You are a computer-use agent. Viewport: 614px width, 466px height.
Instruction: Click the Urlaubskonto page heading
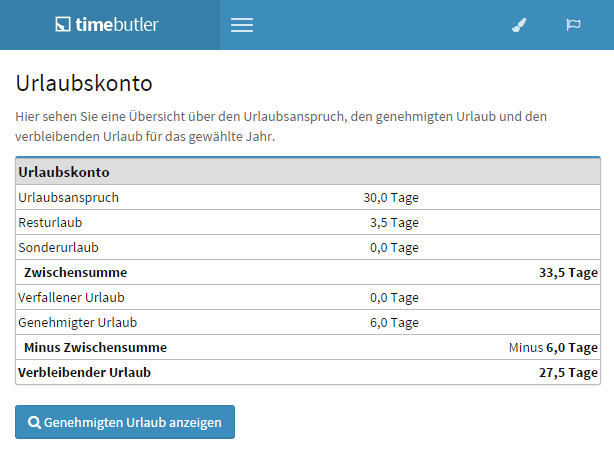(84, 83)
